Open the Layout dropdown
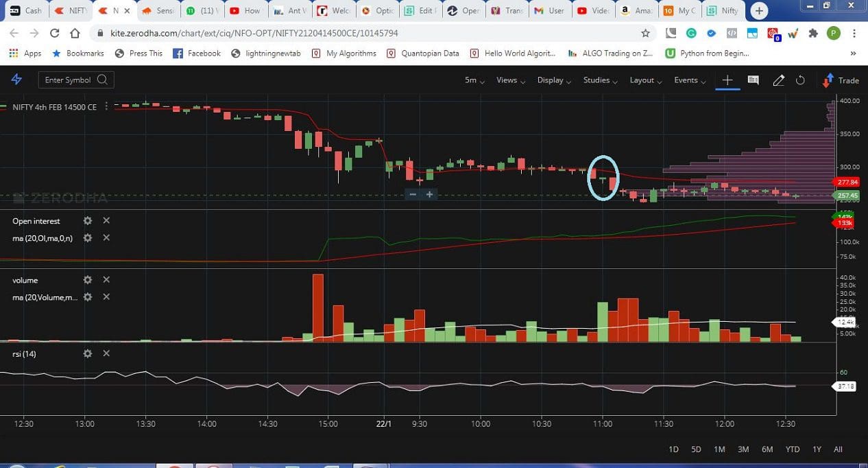The image size is (868, 468). (643, 80)
